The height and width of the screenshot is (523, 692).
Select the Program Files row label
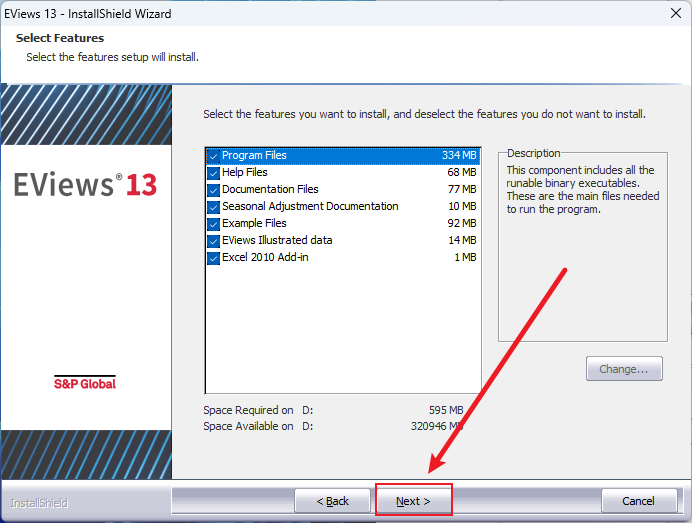(x=254, y=155)
